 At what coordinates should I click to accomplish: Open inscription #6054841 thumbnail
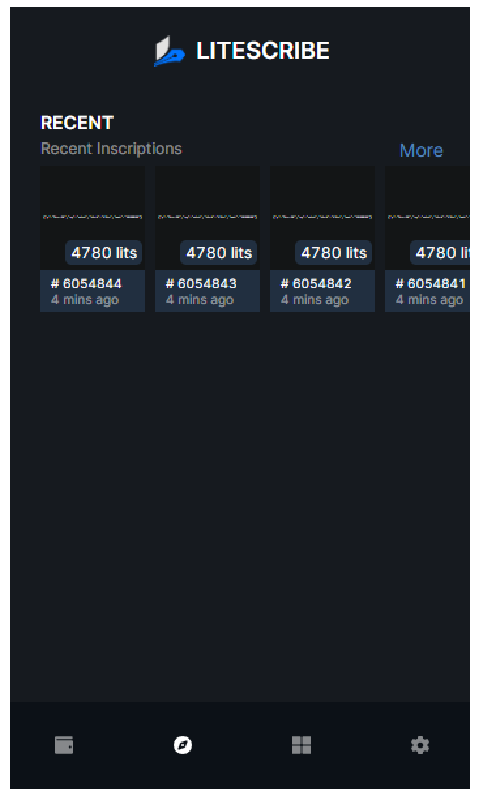click(x=427, y=218)
